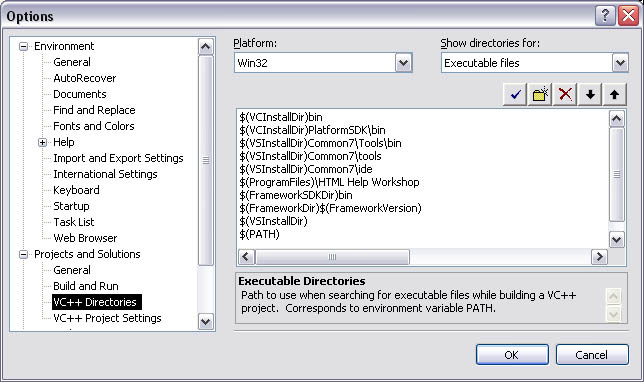Select Find and Replace tree item
The image size is (644, 382).
pyautogui.click(x=94, y=110)
